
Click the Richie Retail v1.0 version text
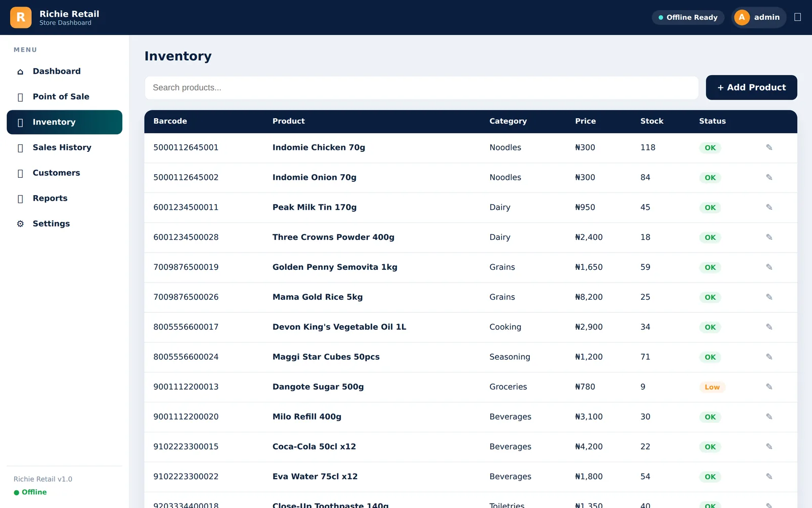pos(43,479)
